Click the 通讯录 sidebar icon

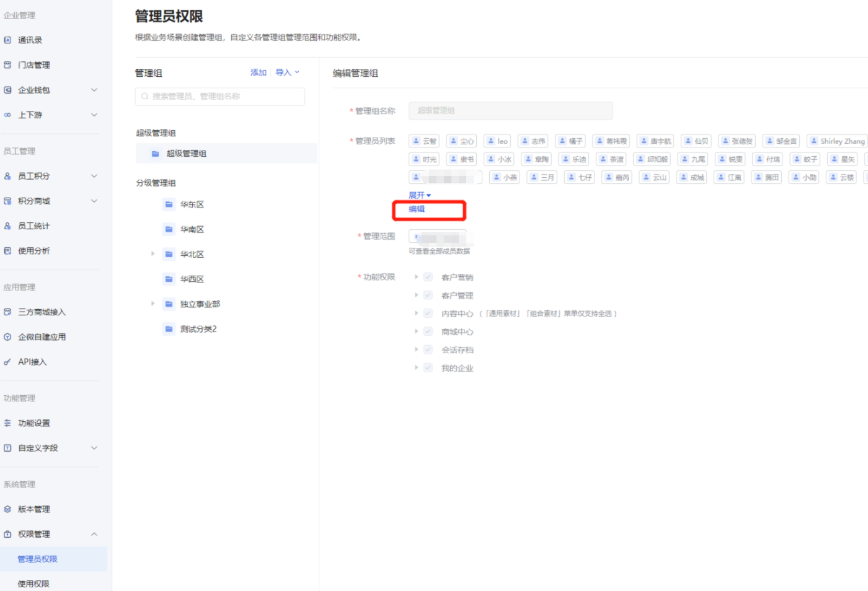click(7, 40)
